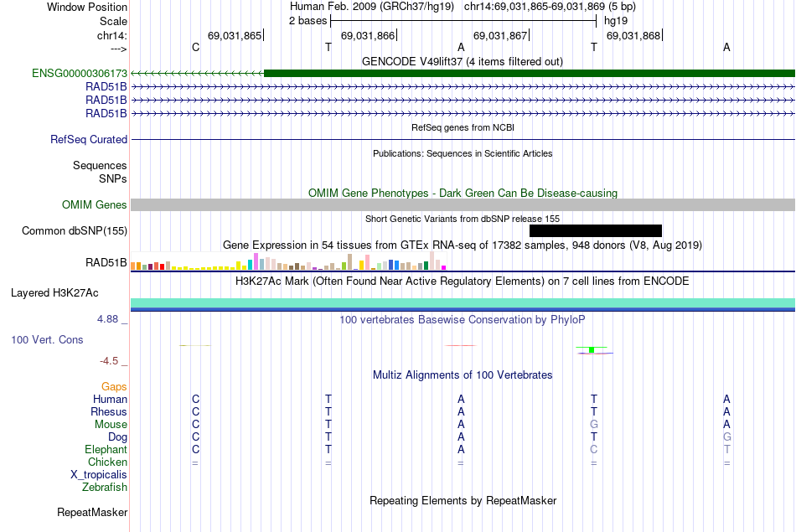Open the Repeating Elements by RepeatMasker title

[463, 500]
